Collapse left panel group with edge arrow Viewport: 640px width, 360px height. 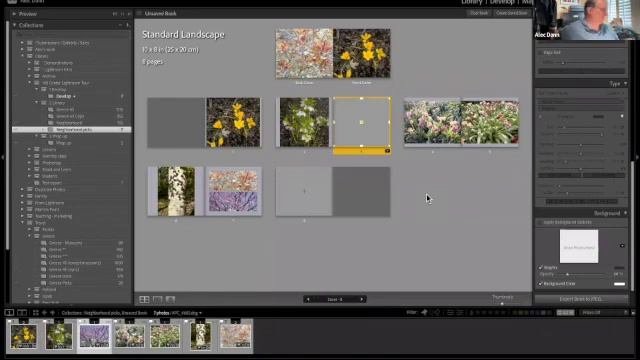pyautogui.click(x=2, y=157)
